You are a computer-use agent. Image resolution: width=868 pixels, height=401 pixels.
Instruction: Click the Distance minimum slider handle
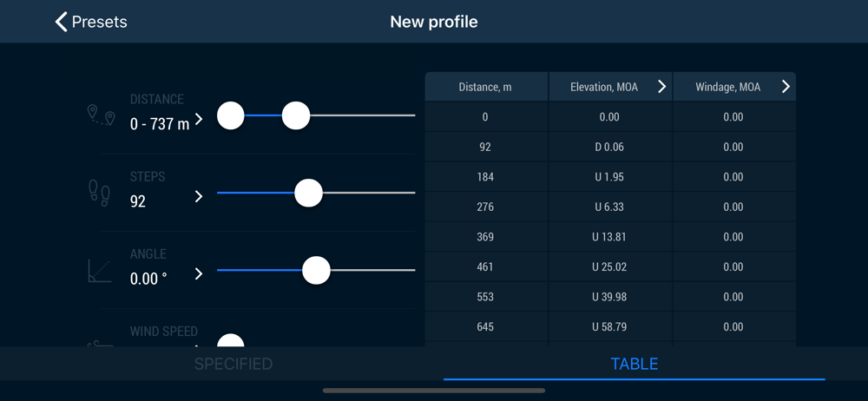pos(230,115)
